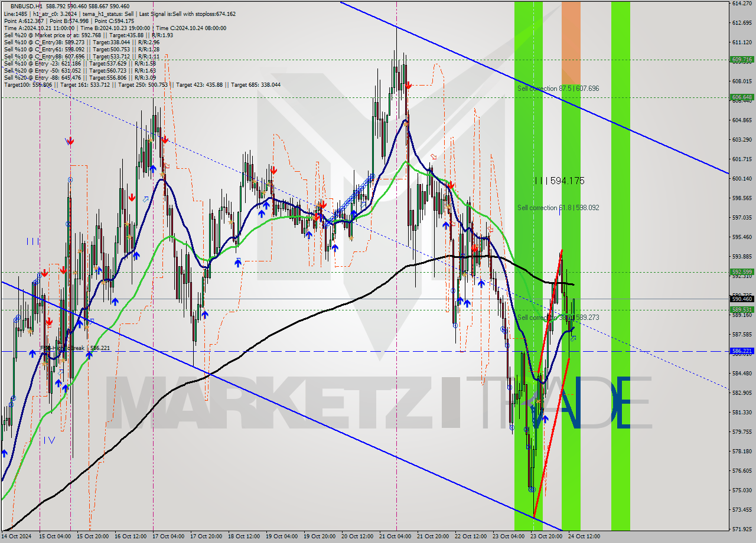Viewport: 756px width, 543px height.
Task: Click price axis value 601.715
Action: coord(742,159)
